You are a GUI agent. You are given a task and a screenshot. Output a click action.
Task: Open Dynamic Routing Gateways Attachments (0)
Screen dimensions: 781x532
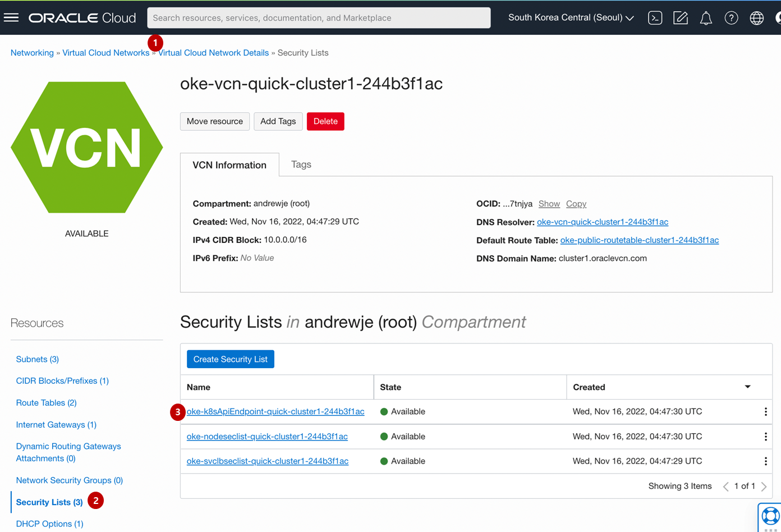68,452
